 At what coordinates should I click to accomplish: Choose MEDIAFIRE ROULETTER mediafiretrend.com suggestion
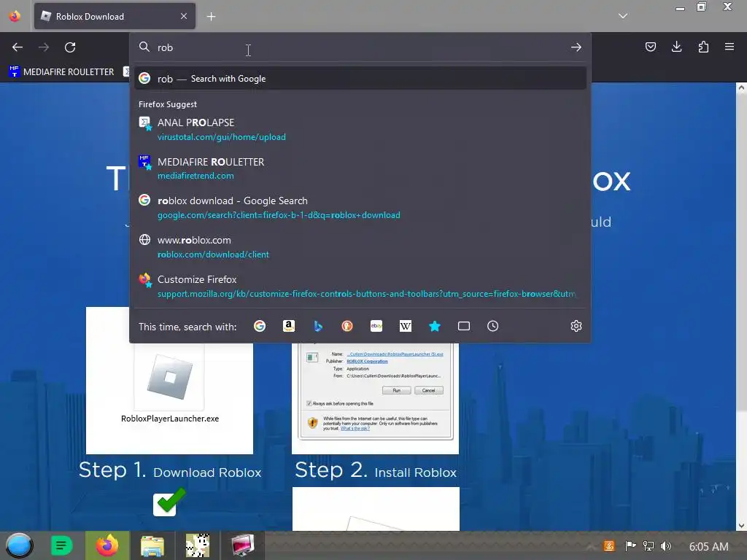(360, 168)
